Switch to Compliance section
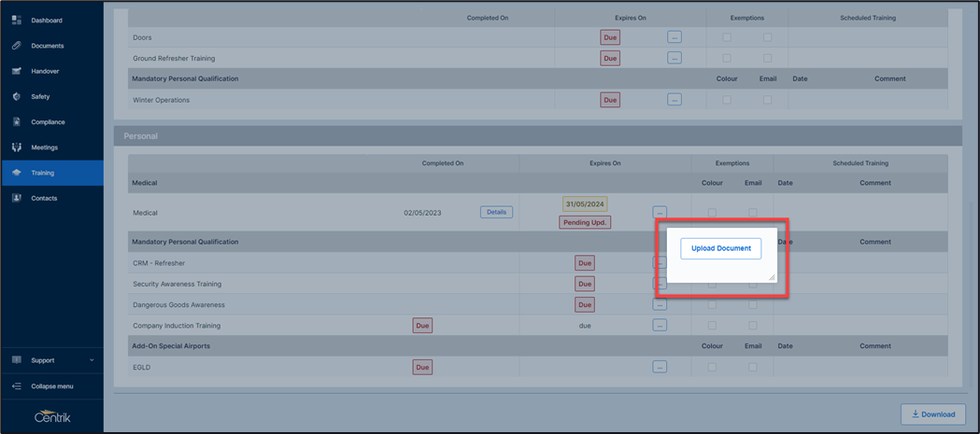 pyautogui.click(x=49, y=121)
